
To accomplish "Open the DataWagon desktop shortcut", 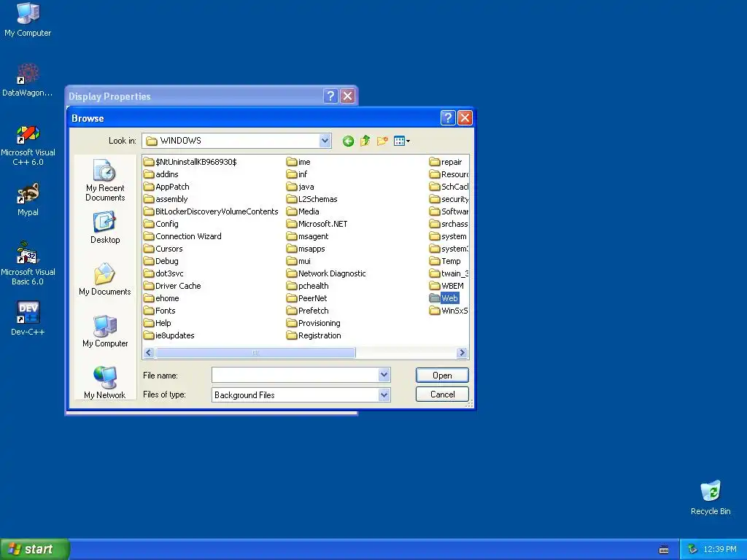I will [28, 80].
